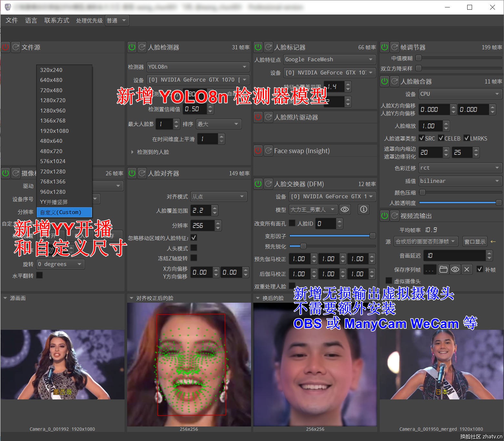Click the 窗口显示 button
The height and width of the screenshot is (441, 504).
(475, 241)
